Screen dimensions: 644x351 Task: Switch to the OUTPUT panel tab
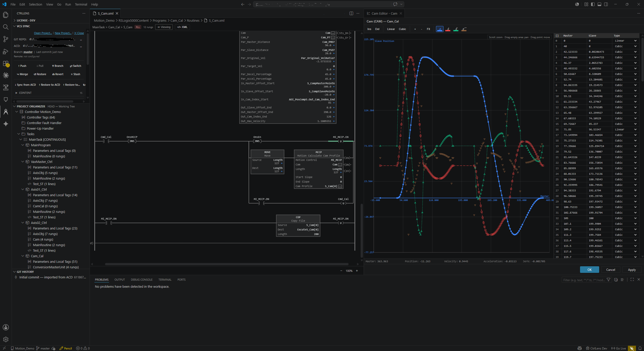coord(120,280)
